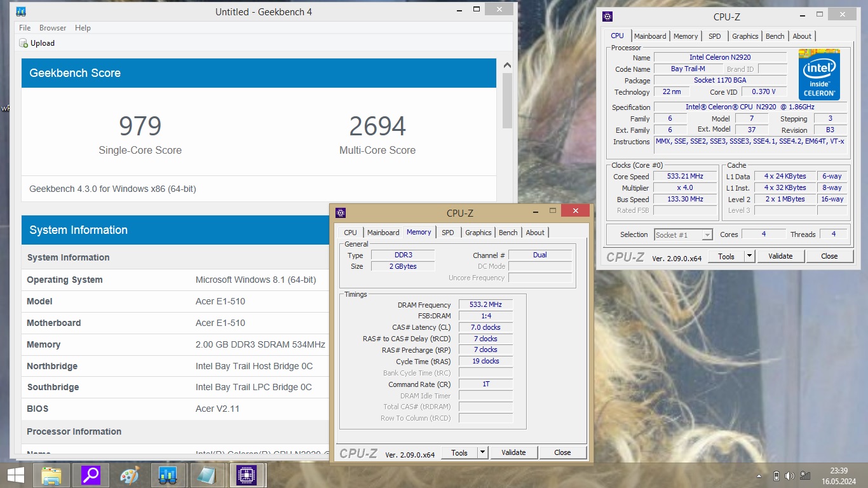Click the processor Name field Intel Celeron N2920
Image resolution: width=868 pixels, height=488 pixels.
(x=720, y=57)
